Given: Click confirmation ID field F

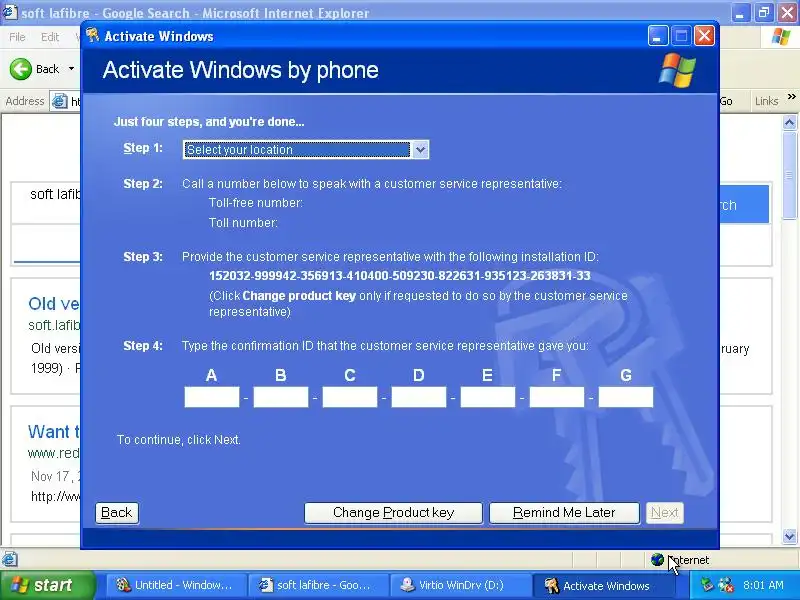Looking at the screenshot, I should [x=557, y=397].
